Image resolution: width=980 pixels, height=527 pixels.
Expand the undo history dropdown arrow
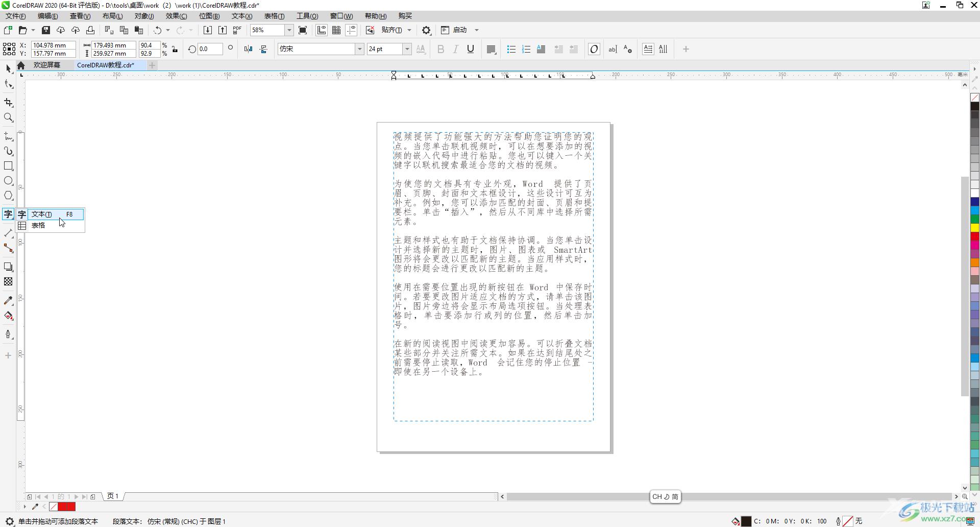[168, 30]
